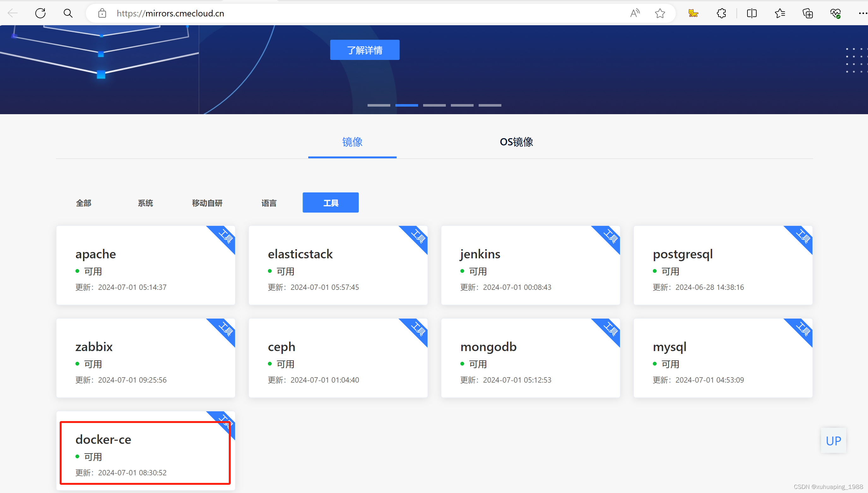Screen dimensions: 868x493
Task: Select the 工具 category filter
Action: tap(331, 203)
